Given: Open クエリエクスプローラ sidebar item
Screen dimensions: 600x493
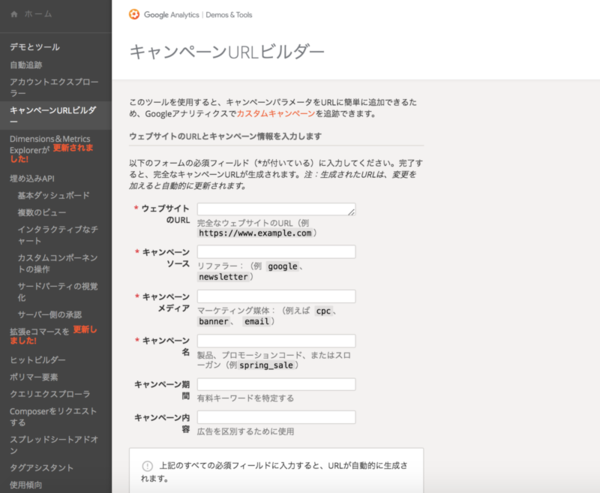Looking at the screenshot, I should pos(50,394).
